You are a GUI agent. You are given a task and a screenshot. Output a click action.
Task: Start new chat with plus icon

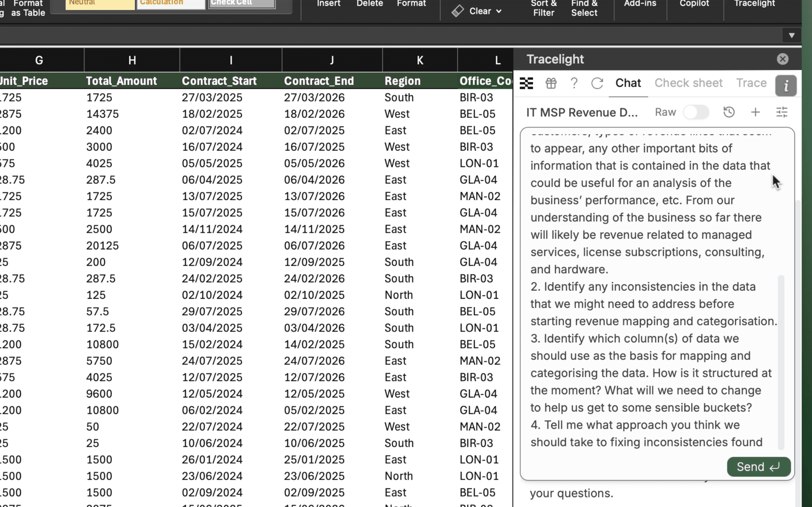pyautogui.click(x=755, y=112)
